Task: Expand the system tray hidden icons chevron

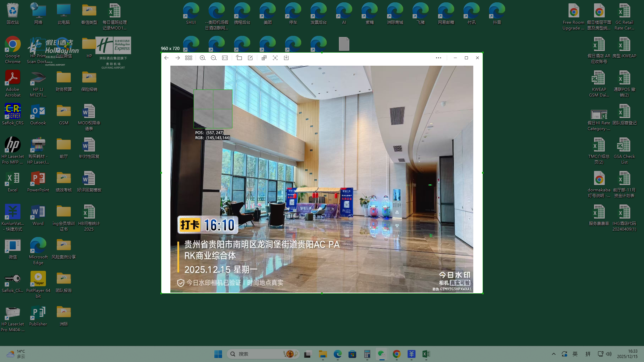Action: pos(554,354)
